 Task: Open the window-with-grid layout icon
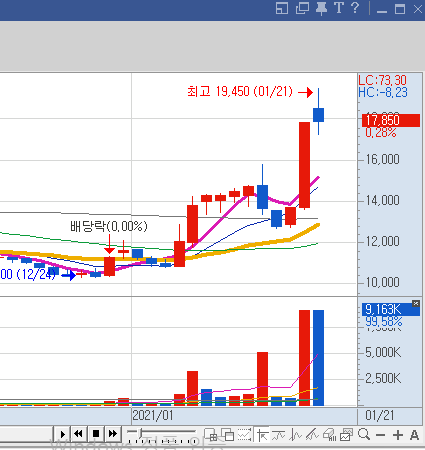211,435
